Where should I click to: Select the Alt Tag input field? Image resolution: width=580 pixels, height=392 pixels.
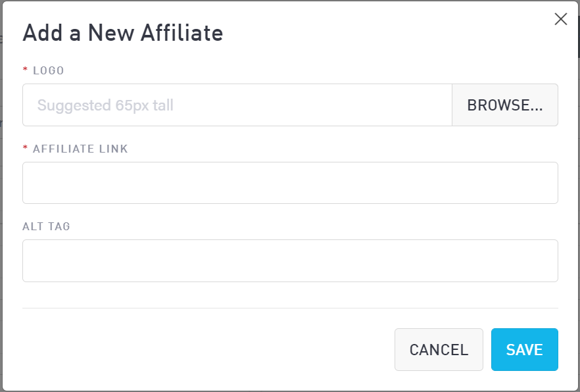pyautogui.click(x=290, y=260)
